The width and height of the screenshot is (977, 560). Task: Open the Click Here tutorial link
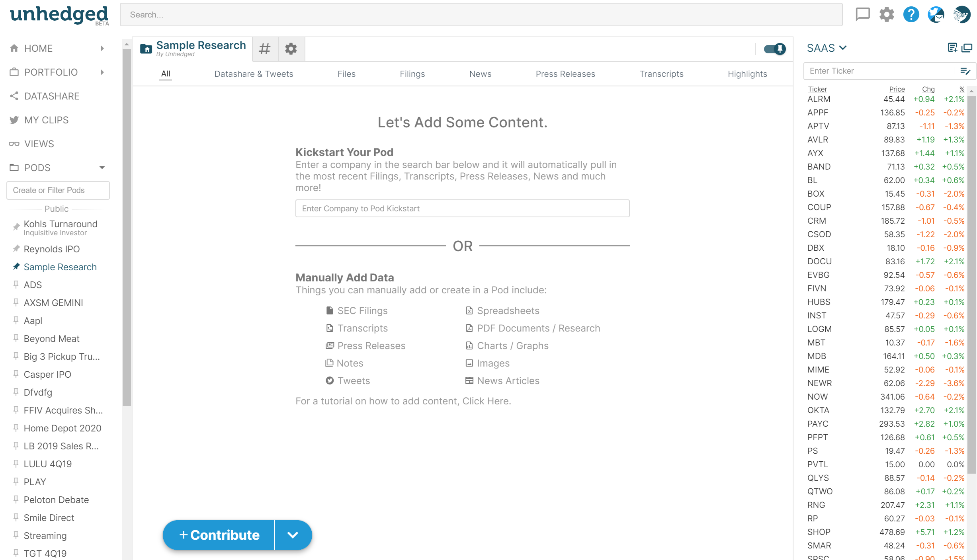pos(486,401)
